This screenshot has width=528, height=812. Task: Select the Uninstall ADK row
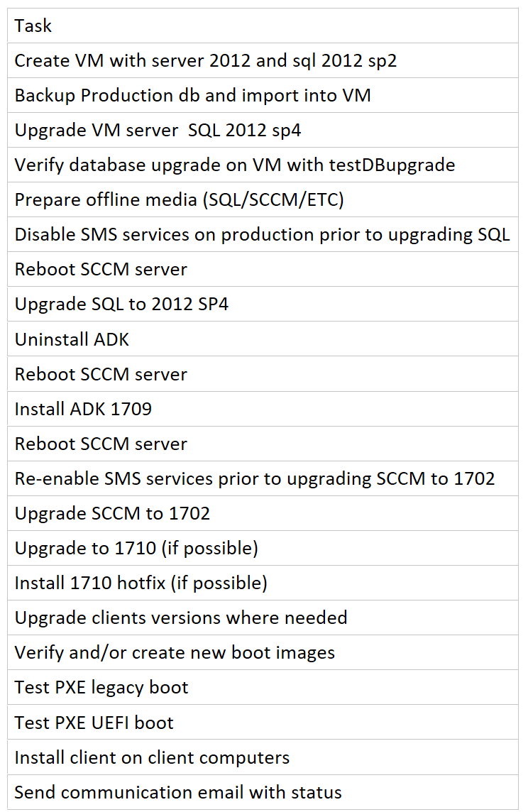[263, 339]
